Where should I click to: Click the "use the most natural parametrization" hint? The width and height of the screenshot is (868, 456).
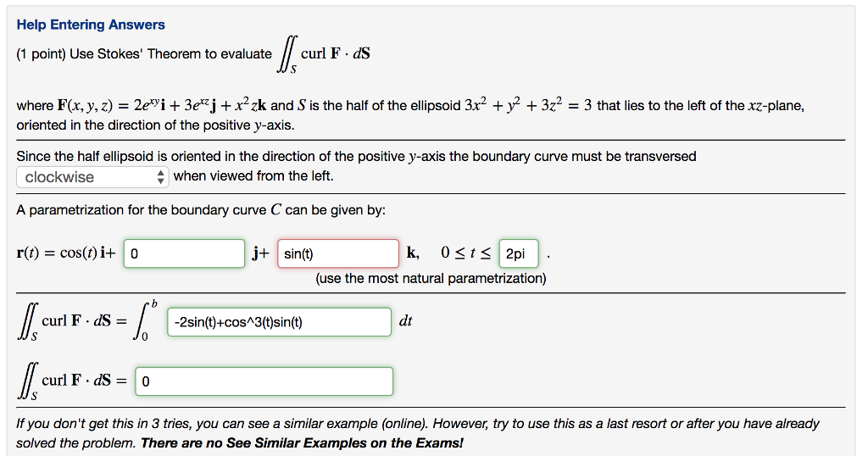pyautogui.click(x=431, y=278)
